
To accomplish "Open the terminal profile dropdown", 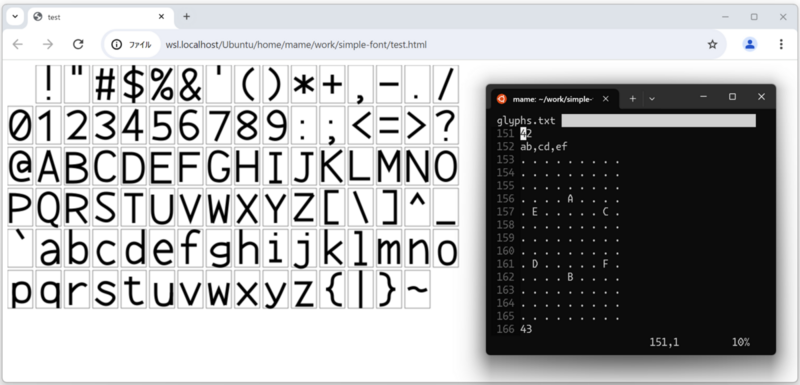I will 652,99.
